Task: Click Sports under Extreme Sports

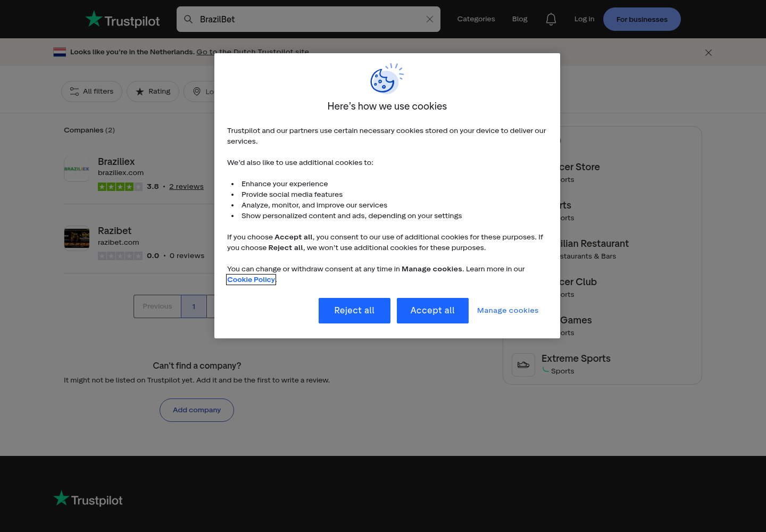Action: (562, 371)
